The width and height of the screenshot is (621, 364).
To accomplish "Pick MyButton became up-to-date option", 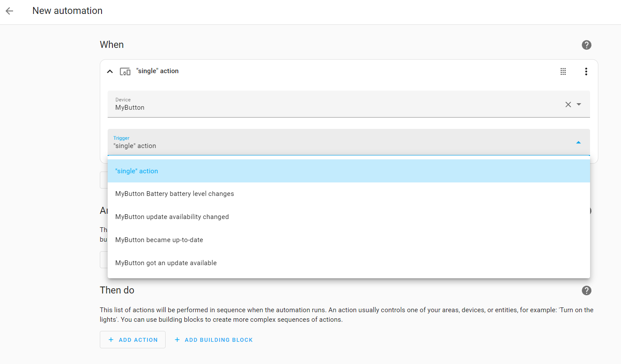I will tap(159, 240).
